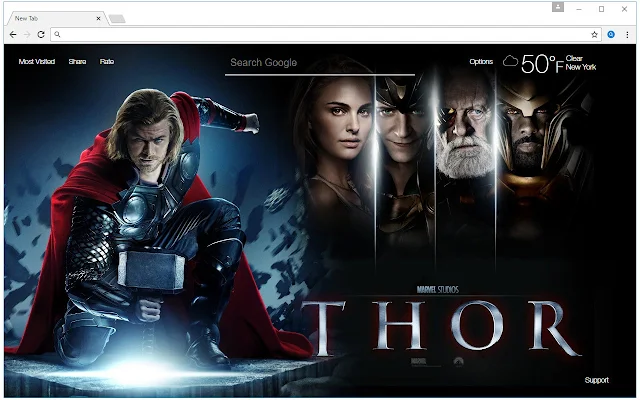This screenshot has height=400, width=640.
Task: Reload the page with the refresh icon
Action: [41, 35]
